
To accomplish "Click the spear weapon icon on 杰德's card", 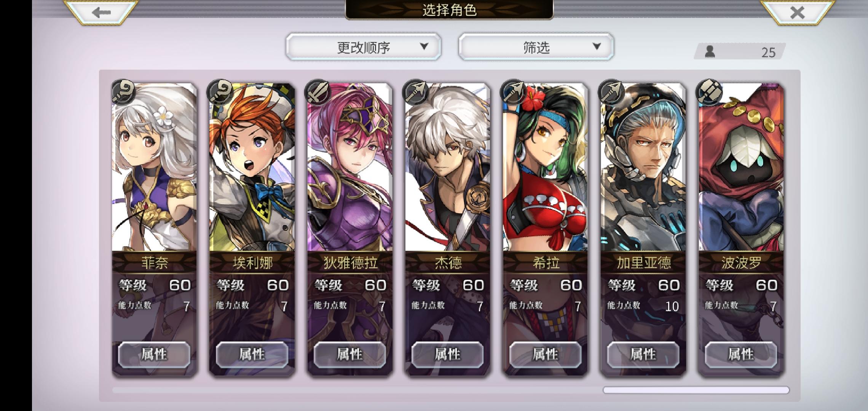I will pyautogui.click(x=416, y=92).
